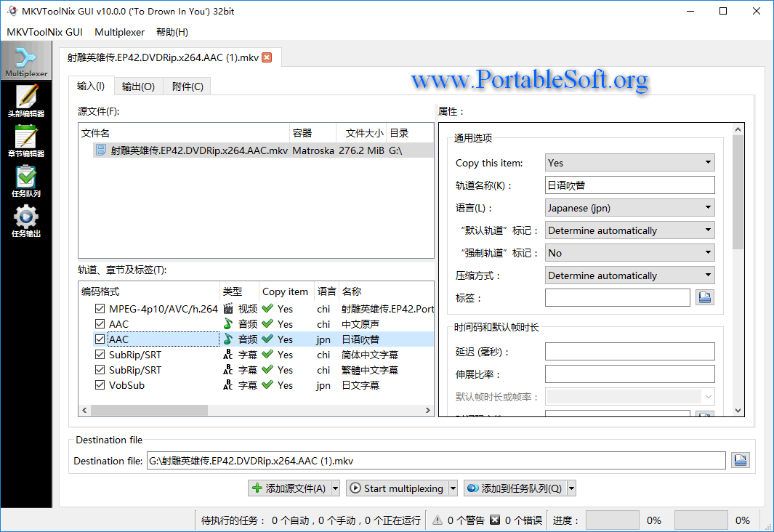Browse for the destination file location
Viewport: 774px width, 532px height.
(740, 460)
